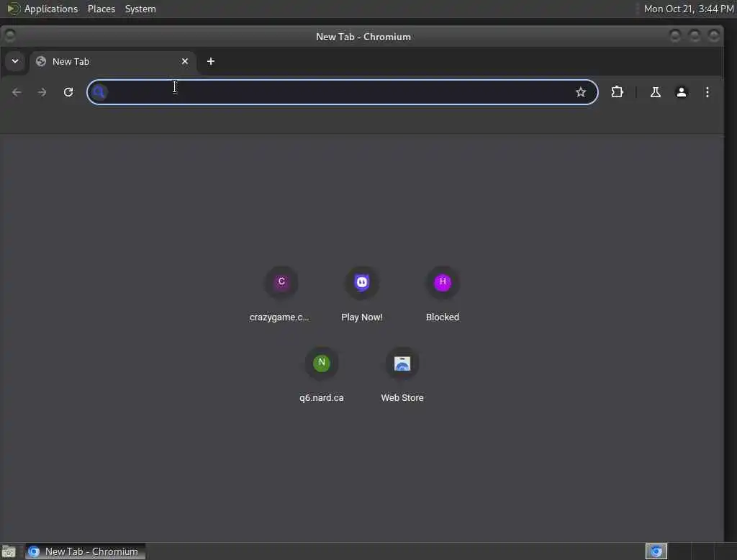Open the crazygame.c... shortcut
Screen dimensions: 737x560
(x=281, y=295)
